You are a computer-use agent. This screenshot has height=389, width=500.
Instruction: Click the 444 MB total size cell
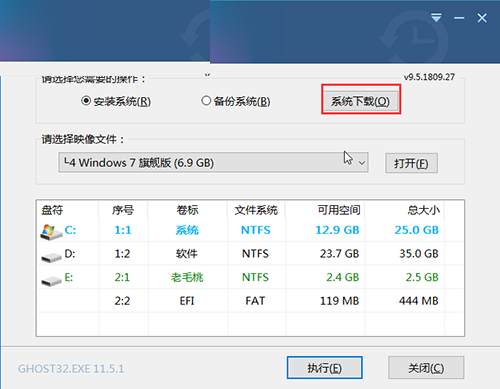(x=419, y=301)
